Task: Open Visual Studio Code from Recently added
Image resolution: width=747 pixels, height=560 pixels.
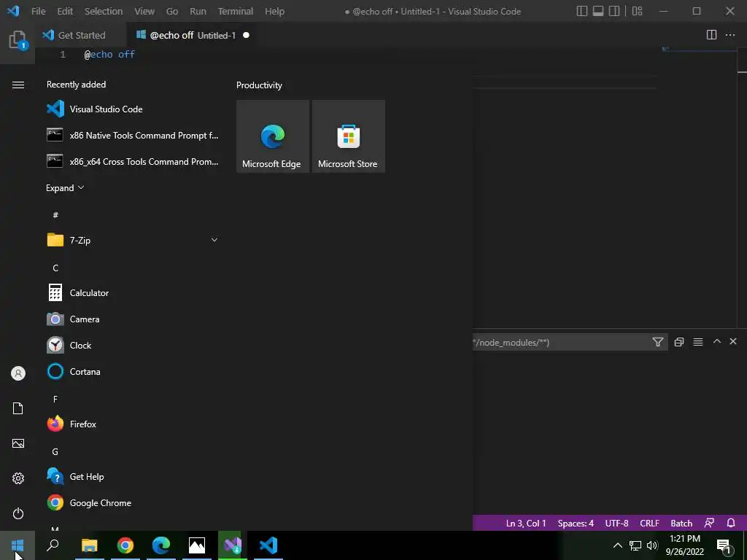Action: (x=133, y=109)
